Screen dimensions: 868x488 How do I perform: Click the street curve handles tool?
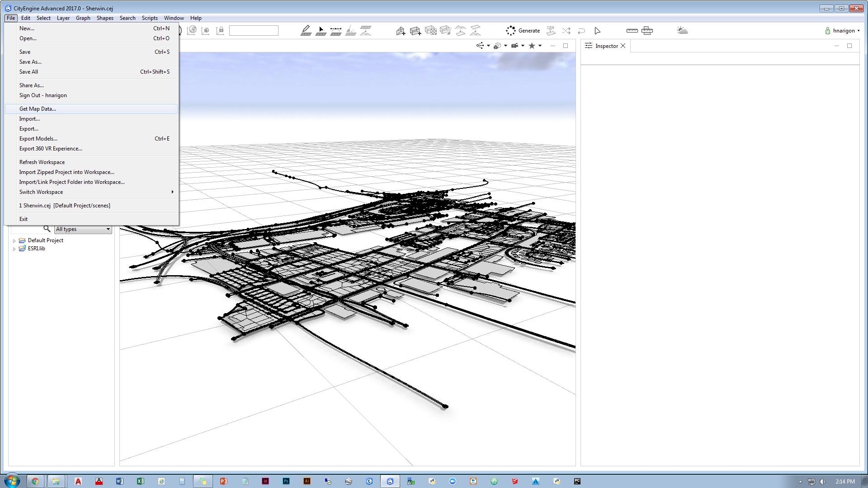(336, 31)
